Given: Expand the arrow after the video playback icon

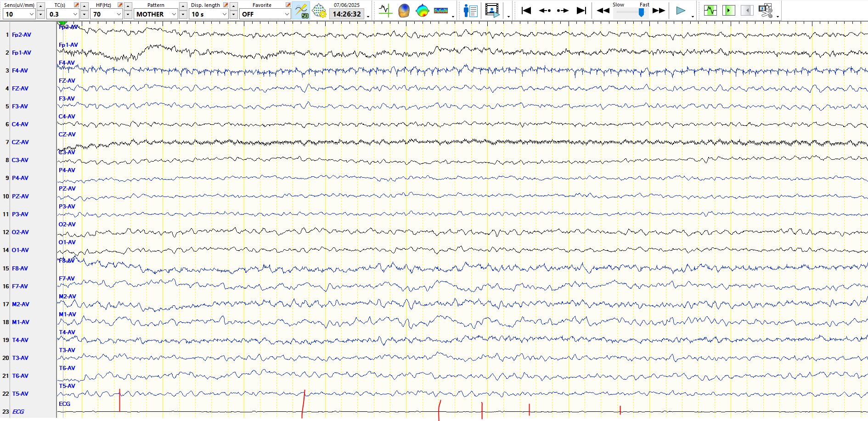Looking at the screenshot, I should 508,17.
